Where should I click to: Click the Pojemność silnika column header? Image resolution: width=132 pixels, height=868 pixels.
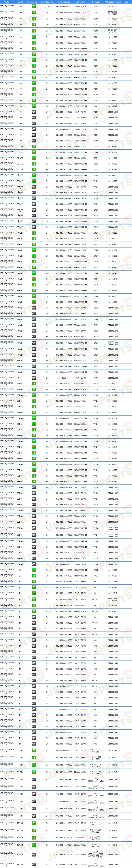(47, 2)
